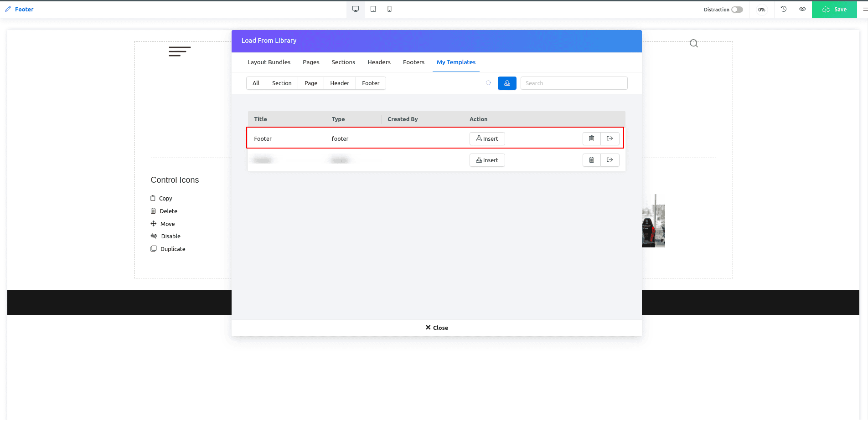The height and width of the screenshot is (421, 868).
Task: Open the Layout Bundles tab
Action: click(269, 62)
